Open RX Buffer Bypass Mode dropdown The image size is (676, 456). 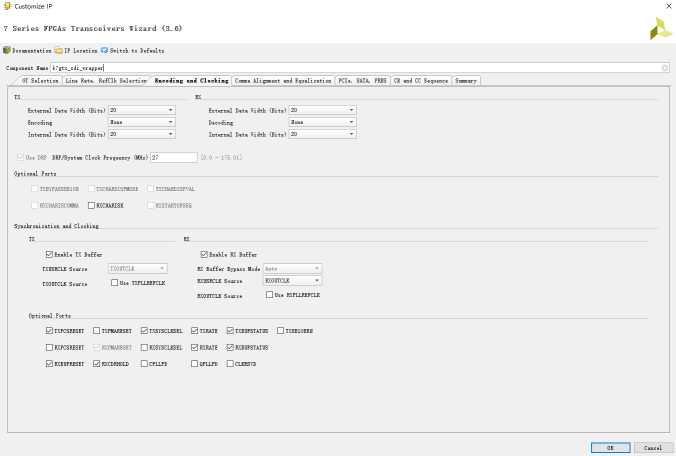point(292,269)
